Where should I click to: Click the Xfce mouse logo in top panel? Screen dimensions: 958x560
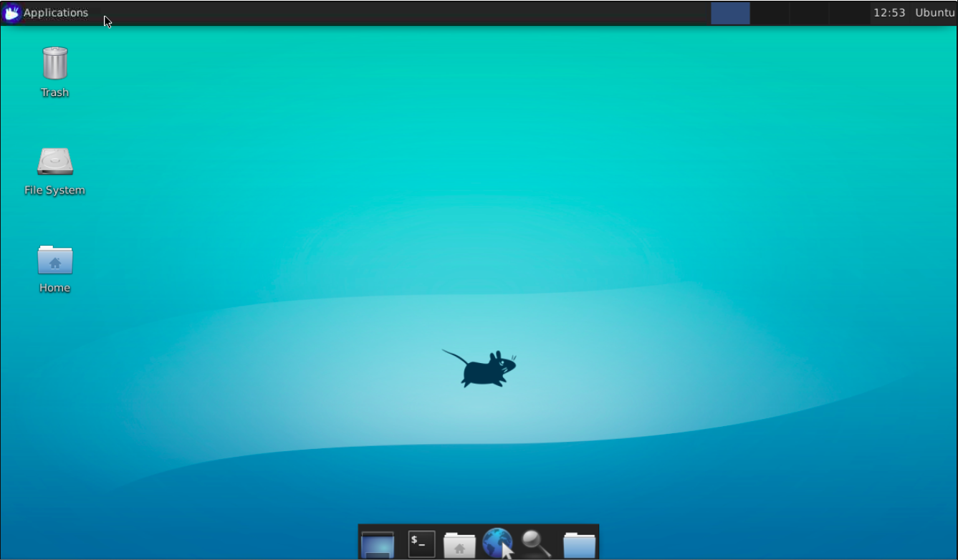coord(11,13)
